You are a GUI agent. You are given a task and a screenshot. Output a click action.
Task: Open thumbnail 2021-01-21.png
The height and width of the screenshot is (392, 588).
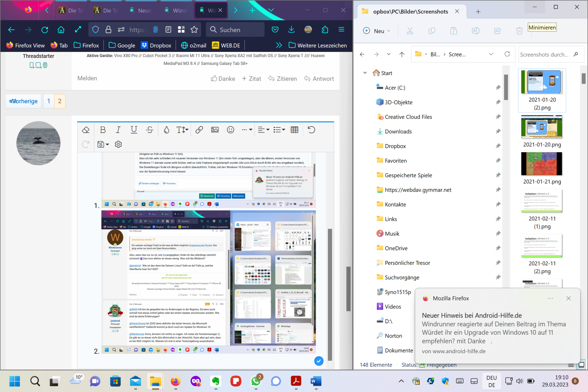pos(541,164)
